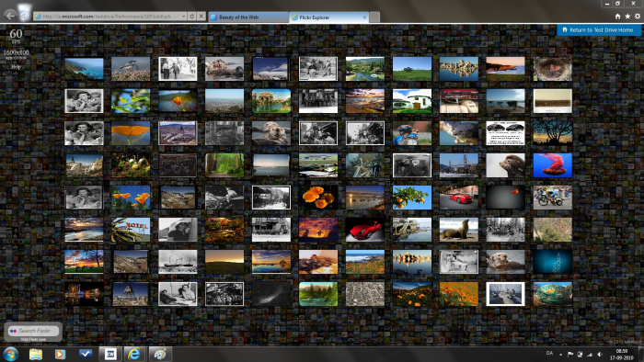Screen dimensions: 644x362
Task: Open Favorites via the star icon
Action: (627, 17)
